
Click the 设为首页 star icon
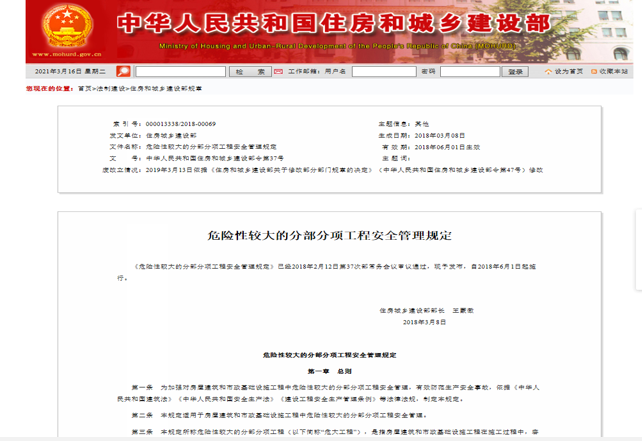(x=547, y=72)
